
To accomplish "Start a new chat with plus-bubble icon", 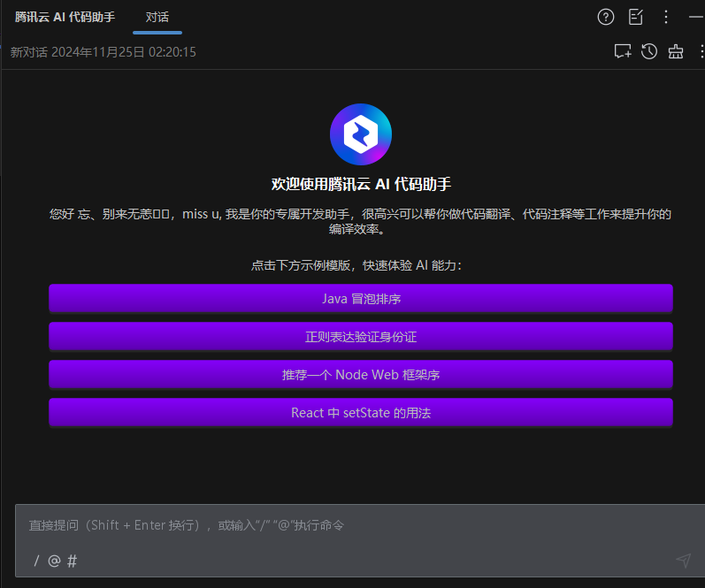I will [623, 51].
